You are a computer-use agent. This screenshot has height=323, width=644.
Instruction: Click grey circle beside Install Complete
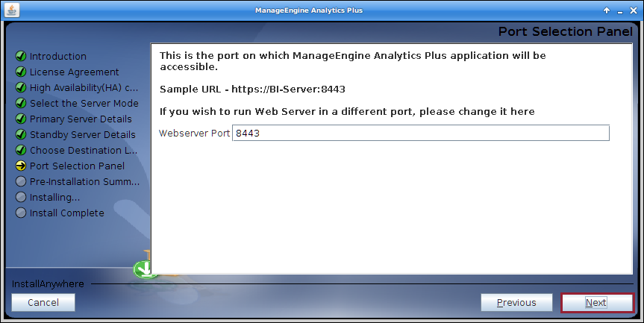tap(21, 213)
